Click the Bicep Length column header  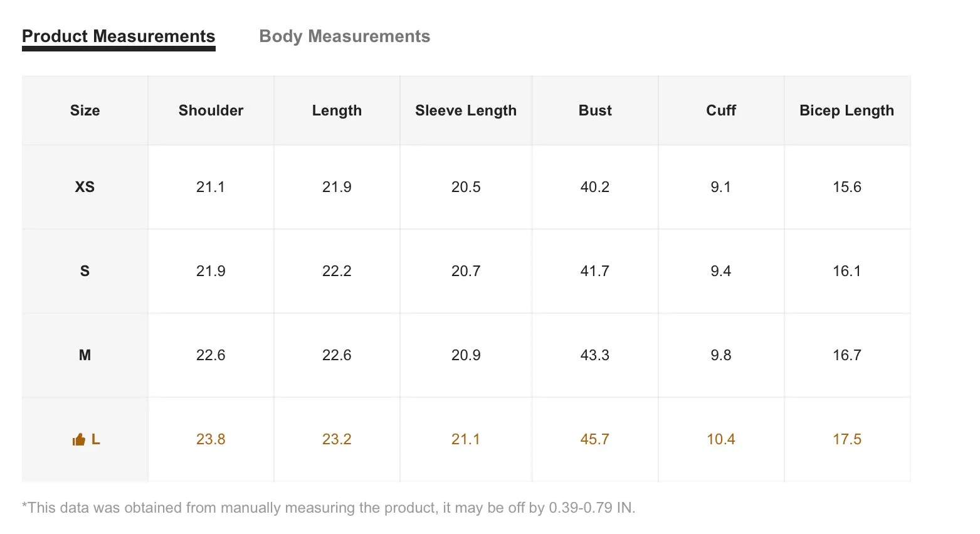(x=846, y=110)
